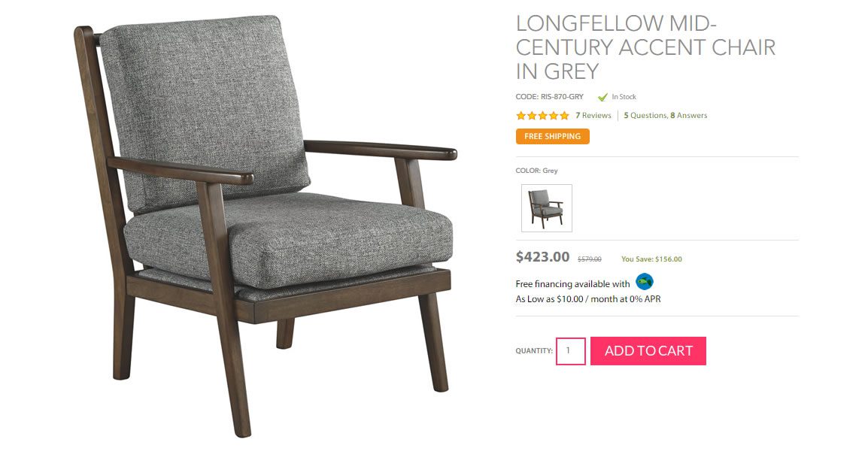
Task: Click the In Stock status text
Action: [x=624, y=97]
